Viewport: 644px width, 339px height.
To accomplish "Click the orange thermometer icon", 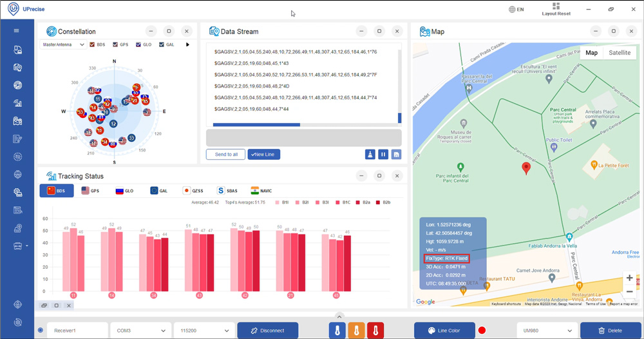I will click(356, 331).
